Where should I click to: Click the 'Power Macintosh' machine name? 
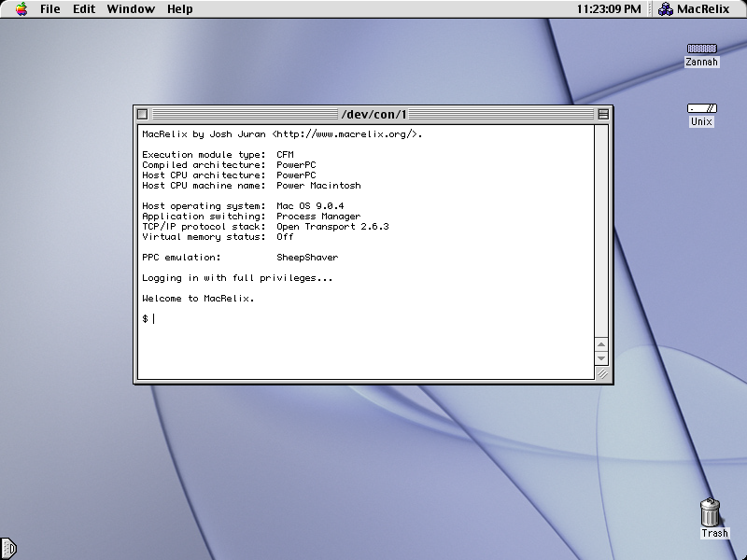tap(318, 186)
